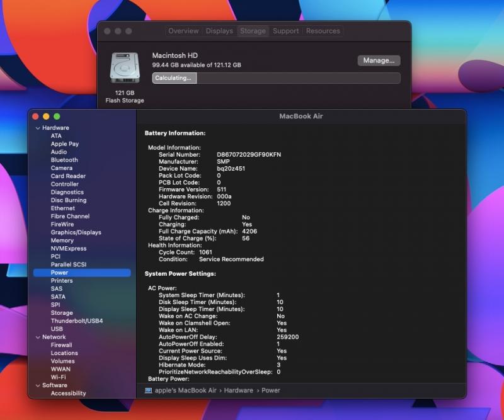Select Fibre Channel in the sidebar

click(70, 216)
